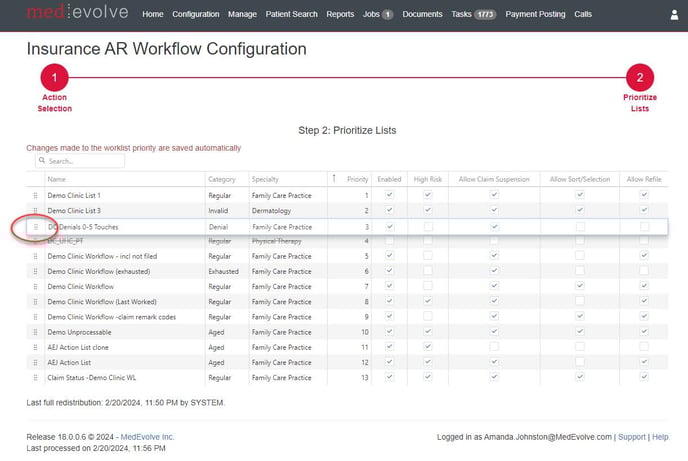688x461 pixels.
Task: Sort by the Category column header
Action: tap(222, 179)
